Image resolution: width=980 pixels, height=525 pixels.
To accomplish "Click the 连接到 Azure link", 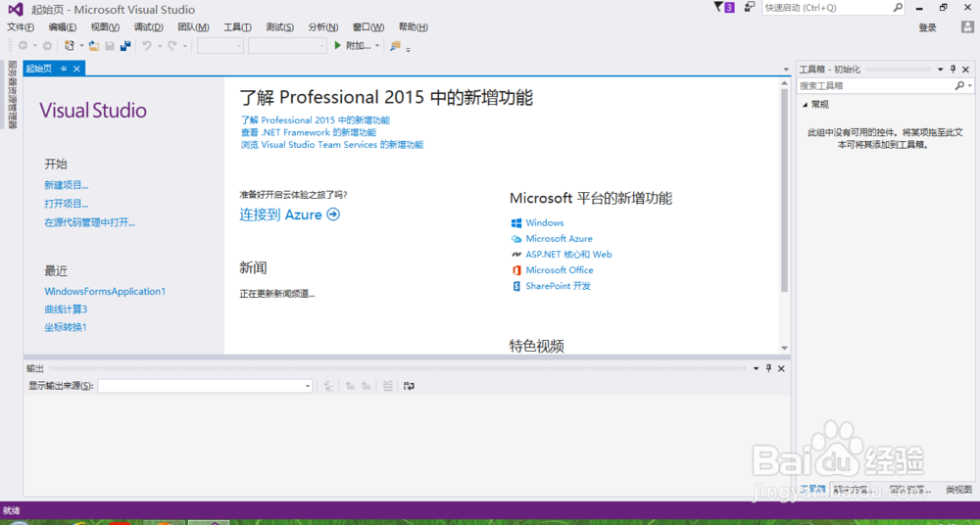I will (x=290, y=215).
